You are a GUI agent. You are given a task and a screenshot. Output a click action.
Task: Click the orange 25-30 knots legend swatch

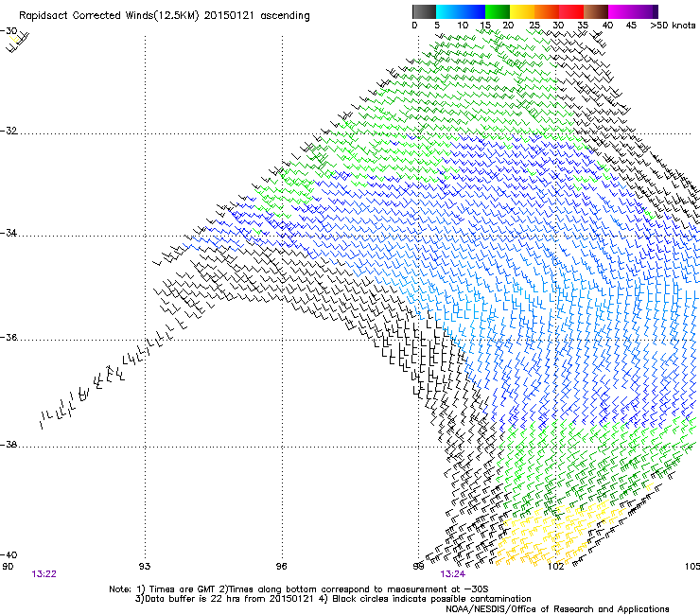[547, 11]
